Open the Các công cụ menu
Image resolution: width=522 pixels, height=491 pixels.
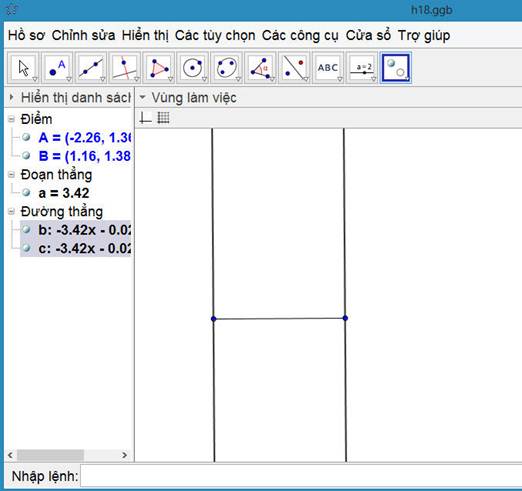tap(300, 35)
